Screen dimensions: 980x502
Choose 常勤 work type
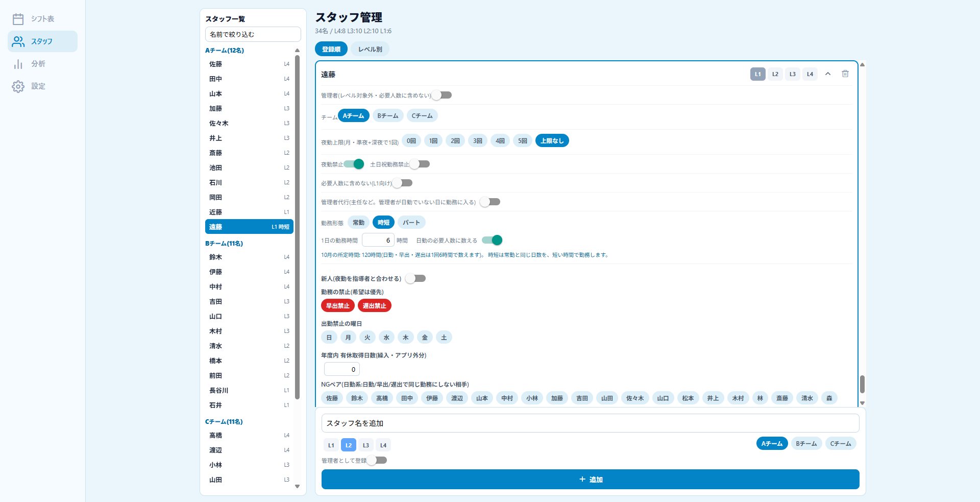click(359, 223)
